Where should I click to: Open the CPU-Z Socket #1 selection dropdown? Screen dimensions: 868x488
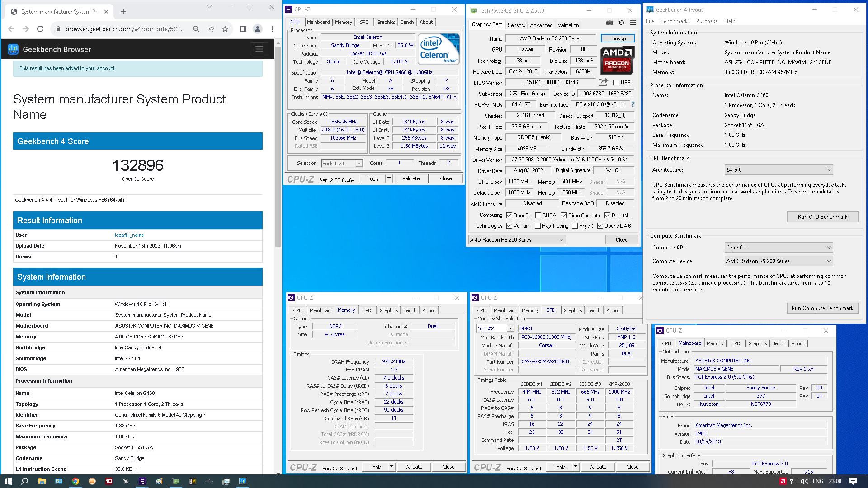pos(342,164)
